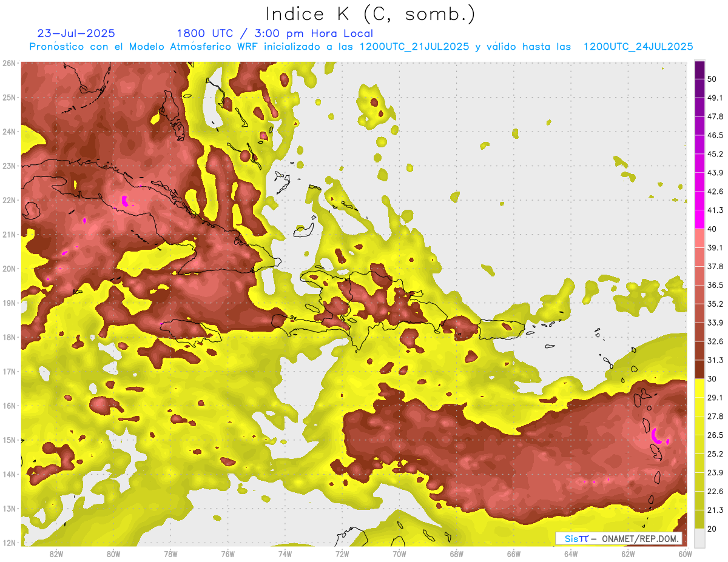Click the '47.8' colorbar value
This screenshot has height=562, width=728.
click(716, 116)
